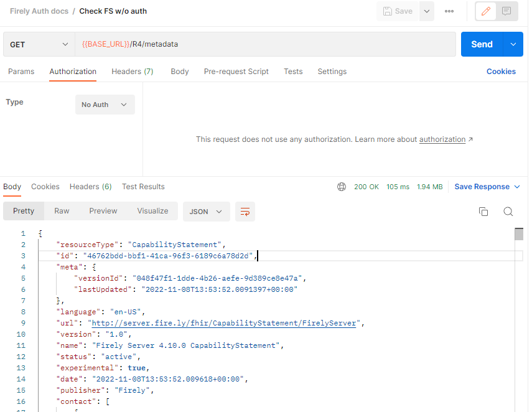The height and width of the screenshot is (412, 532).
Task: Select the response Body tab
Action: tap(12, 187)
